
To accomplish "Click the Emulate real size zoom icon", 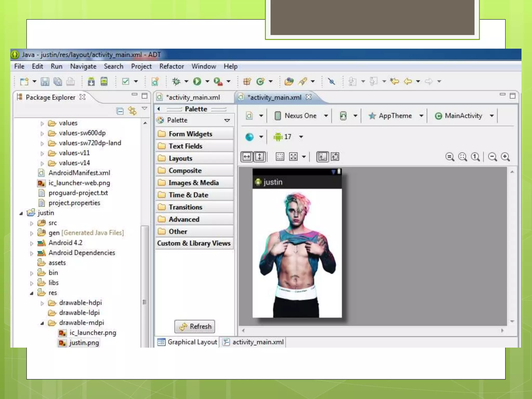I will [450, 157].
